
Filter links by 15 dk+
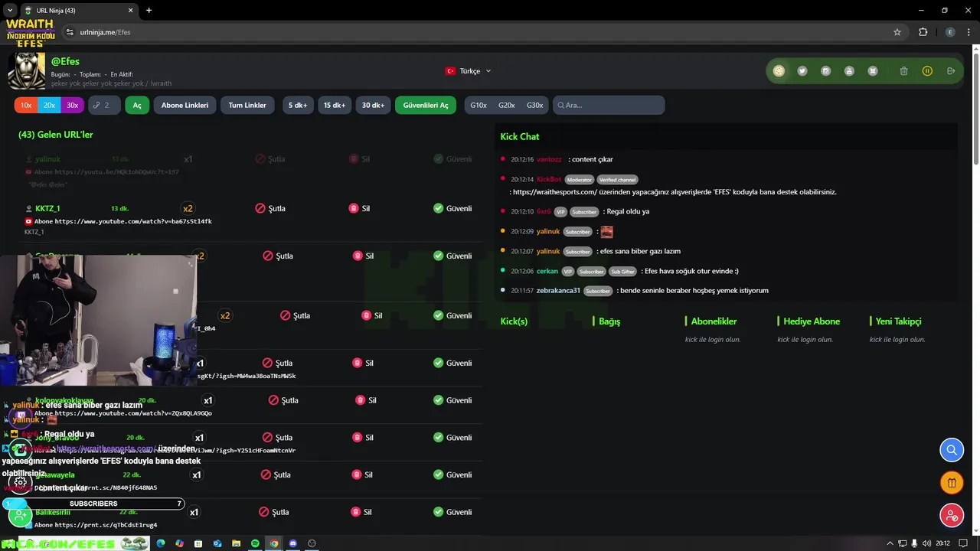coord(334,105)
